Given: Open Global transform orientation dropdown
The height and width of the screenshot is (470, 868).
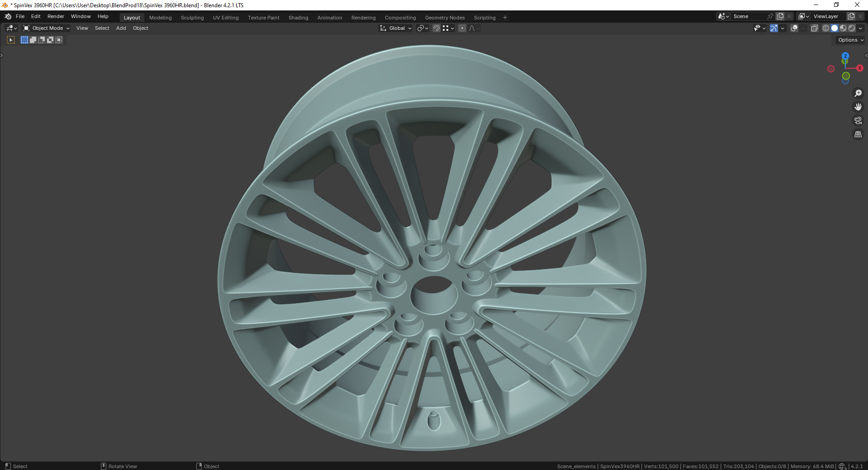Looking at the screenshot, I should (396, 28).
